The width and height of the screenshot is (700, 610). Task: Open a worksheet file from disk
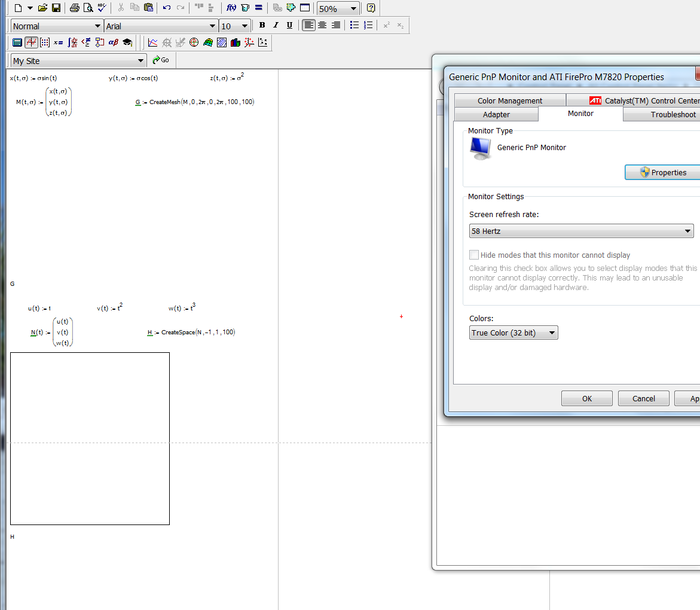tap(42, 8)
